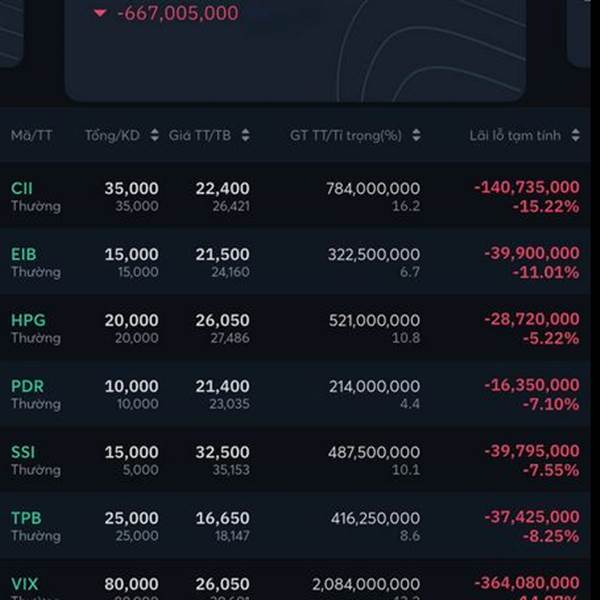Open the CII stock ticker
The image size is (600, 600).
click(x=22, y=188)
